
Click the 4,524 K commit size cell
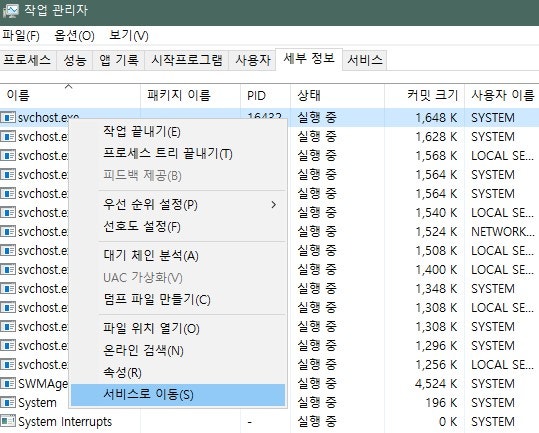coord(436,384)
